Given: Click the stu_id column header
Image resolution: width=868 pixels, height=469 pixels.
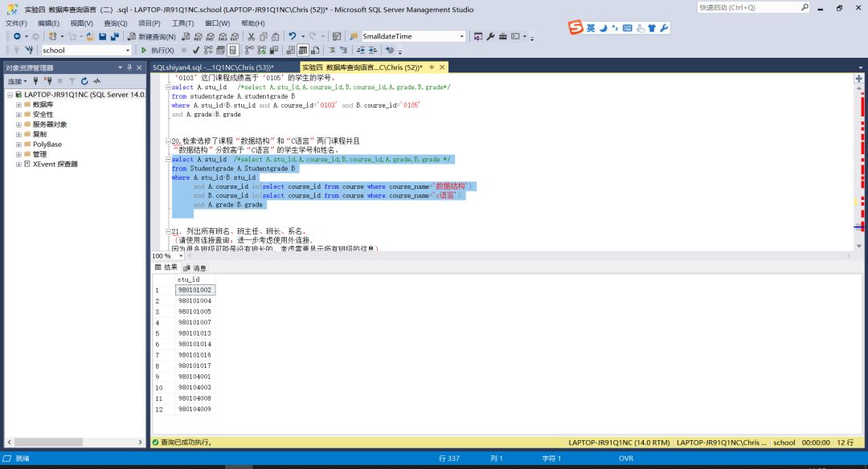Looking at the screenshot, I should tap(194, 279).
